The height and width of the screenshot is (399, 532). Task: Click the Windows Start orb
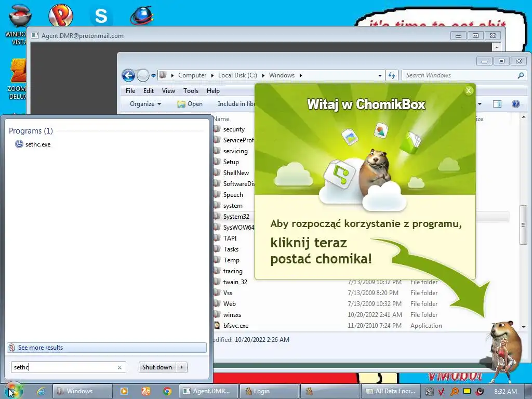coord(13,391)
